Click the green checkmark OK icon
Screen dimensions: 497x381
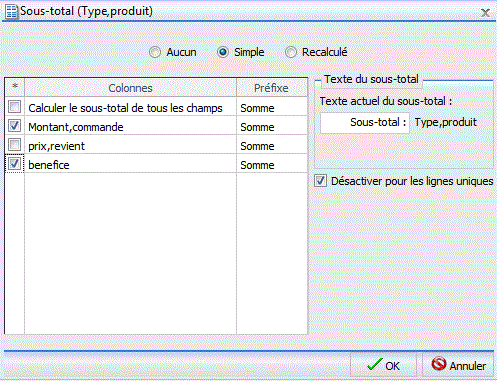point(375,364)
